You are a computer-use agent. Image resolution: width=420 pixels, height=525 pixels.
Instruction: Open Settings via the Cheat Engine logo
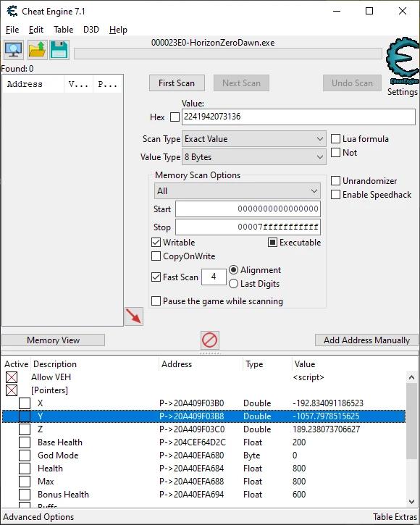403,61
